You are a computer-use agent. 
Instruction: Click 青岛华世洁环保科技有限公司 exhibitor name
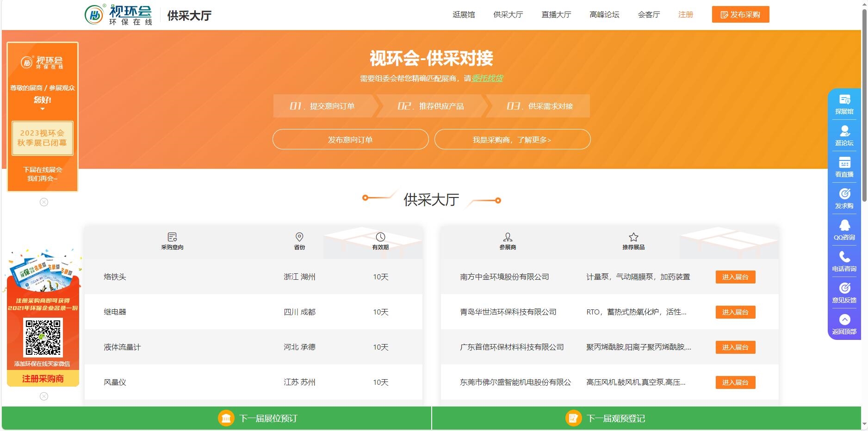click(x=508, y=312)
